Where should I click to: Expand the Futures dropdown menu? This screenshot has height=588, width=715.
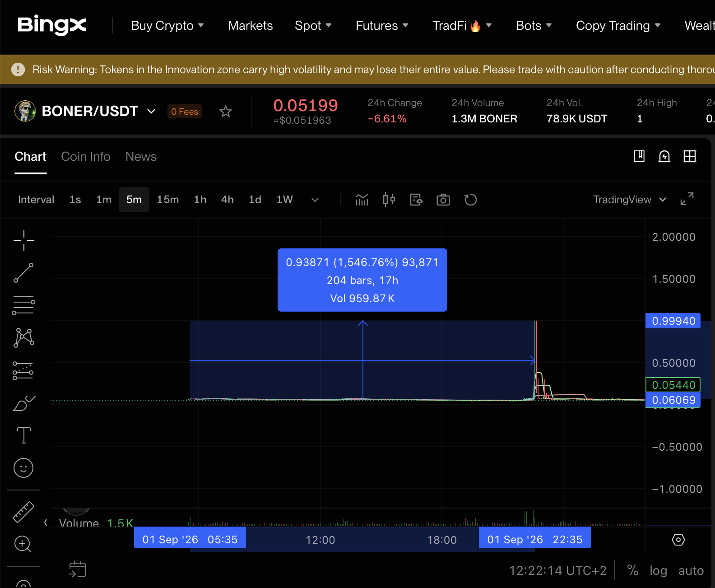click(x=382, y=26)
